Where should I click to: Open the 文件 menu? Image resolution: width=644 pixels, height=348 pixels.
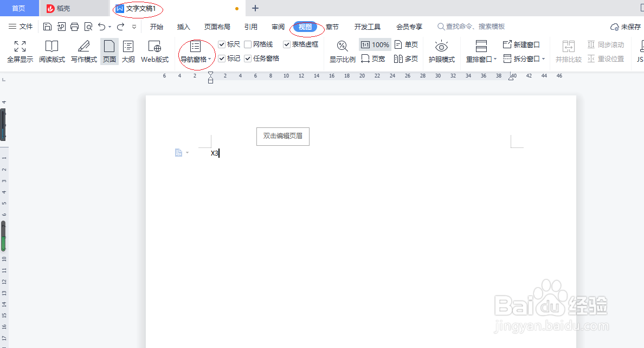click(20, 26)
